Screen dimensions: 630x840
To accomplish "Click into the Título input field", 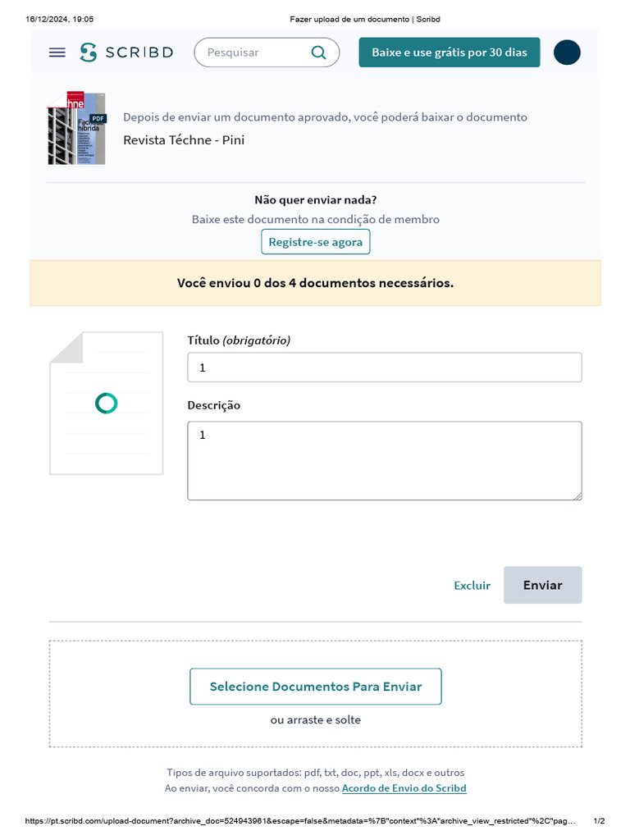I will coord(384,367).
